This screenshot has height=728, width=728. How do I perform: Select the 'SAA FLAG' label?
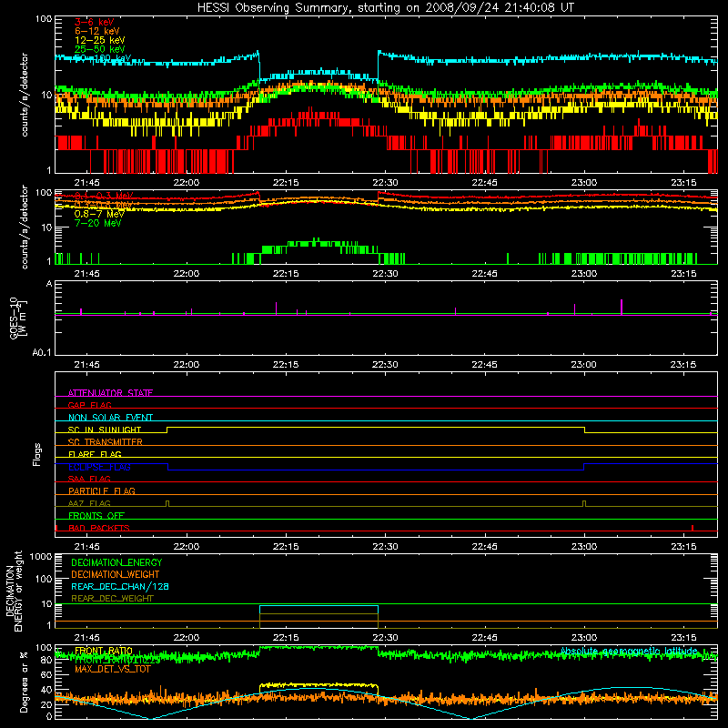click(x=89, y=479)
